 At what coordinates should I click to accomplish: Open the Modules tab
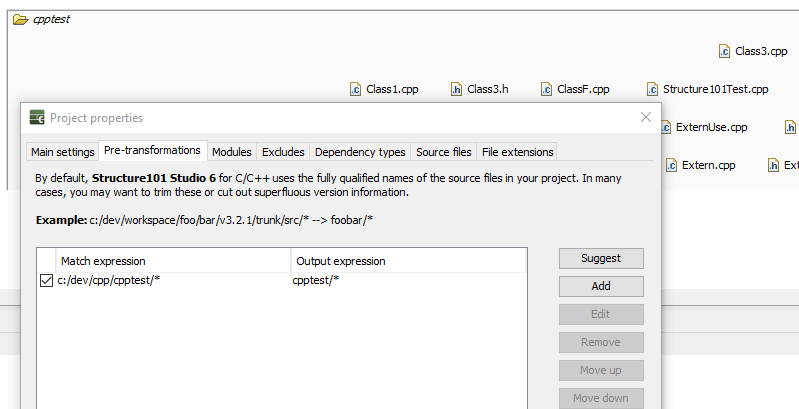[231, 152]
